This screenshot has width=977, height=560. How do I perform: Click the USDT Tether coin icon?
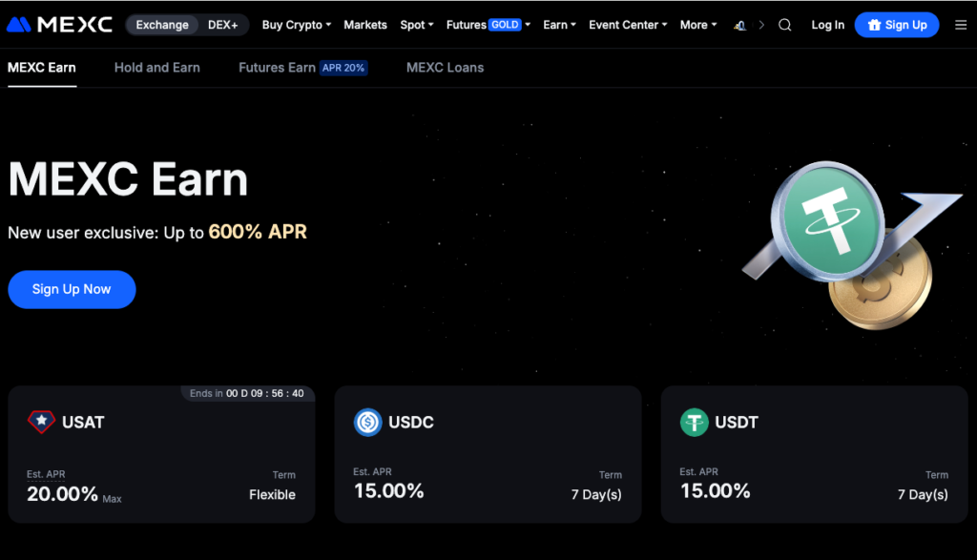pos(694,422)
